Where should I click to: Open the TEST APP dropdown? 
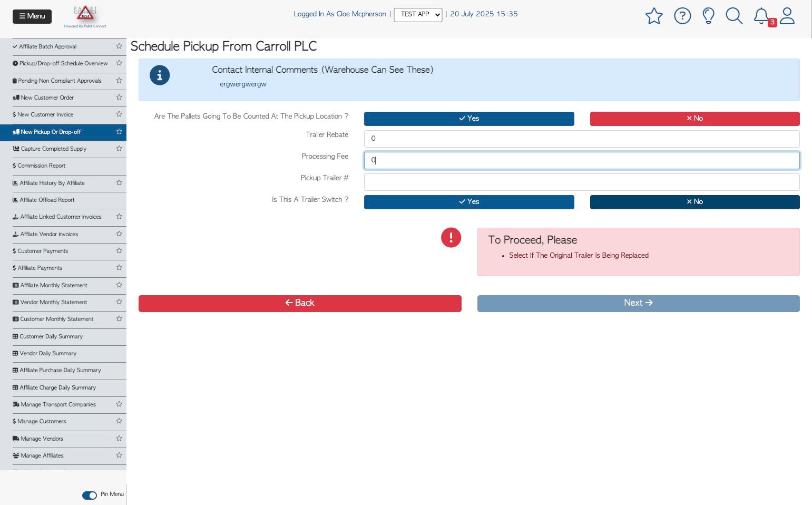(x=418, y=15)
